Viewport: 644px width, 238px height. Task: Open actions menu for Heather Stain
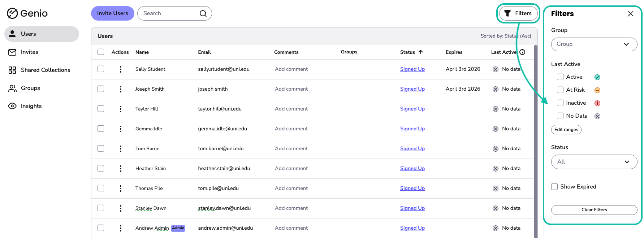[x=120, y=169]
